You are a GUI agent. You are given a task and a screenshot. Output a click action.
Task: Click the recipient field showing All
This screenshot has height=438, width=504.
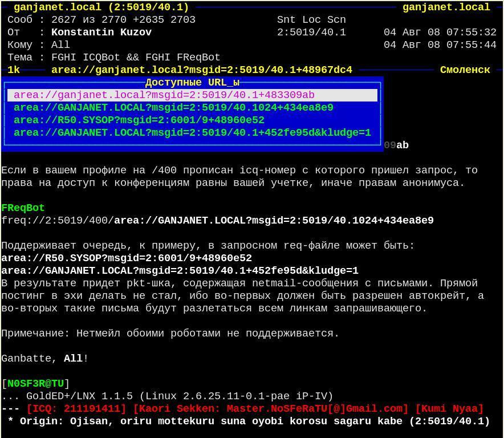pyautogui.click(x=60, y=45)
